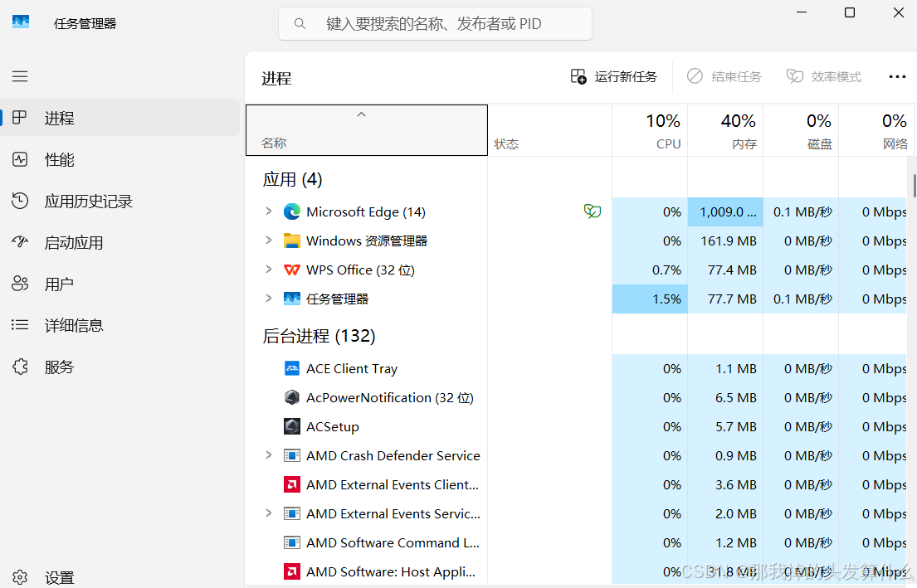Click the 结束任务 button
Viewport: 917px width, 588px height.
click(724, 76)
